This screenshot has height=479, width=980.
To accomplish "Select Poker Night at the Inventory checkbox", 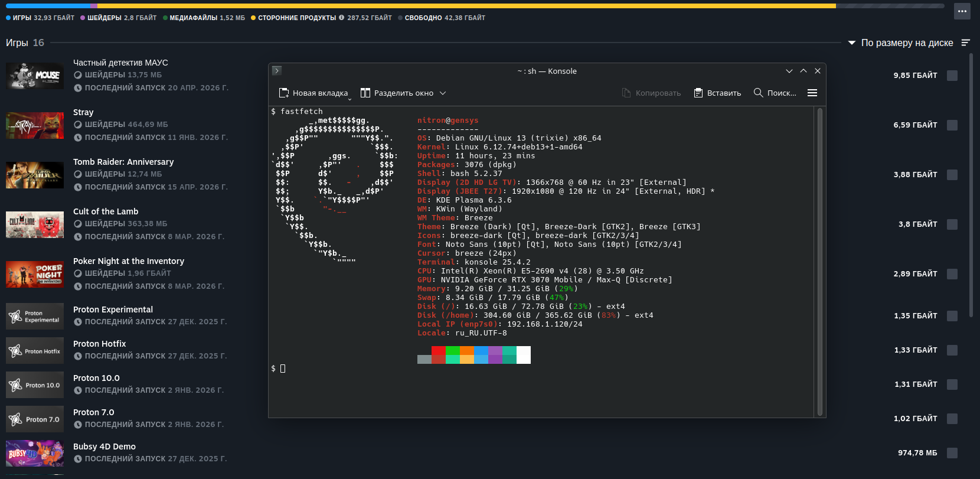I will pyautogui.click(x=952, y=274).
